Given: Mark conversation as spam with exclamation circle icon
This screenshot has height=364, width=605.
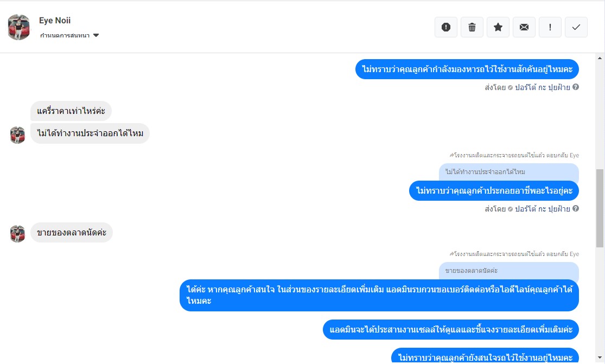Looking at the screenshot, I should point(445,27).
